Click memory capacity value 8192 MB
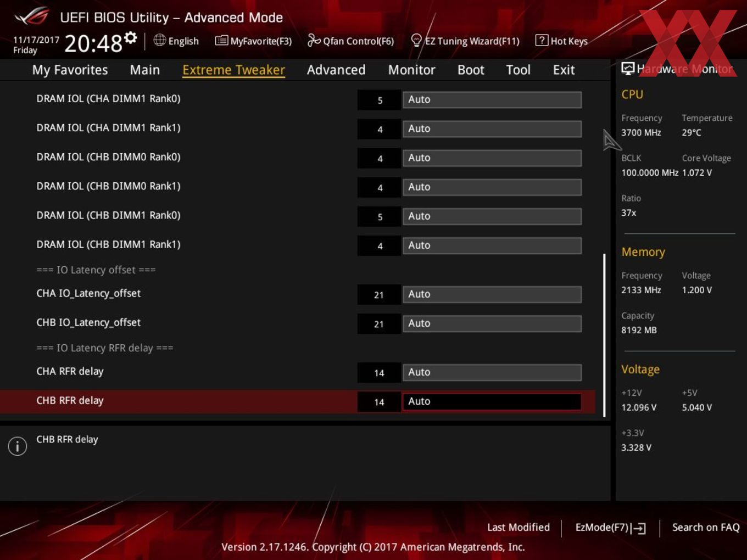Image resolution: width=747 pixels, height=560 pixels. tap(639, 330)
